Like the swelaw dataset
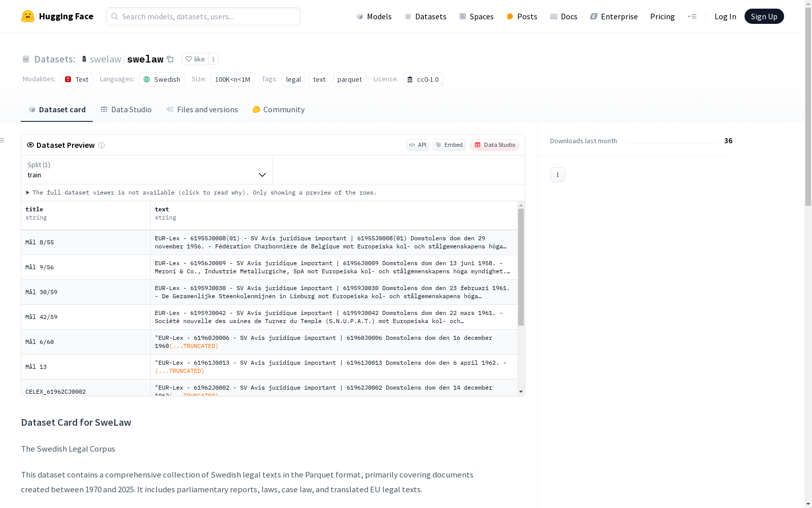 coord(195,59)
